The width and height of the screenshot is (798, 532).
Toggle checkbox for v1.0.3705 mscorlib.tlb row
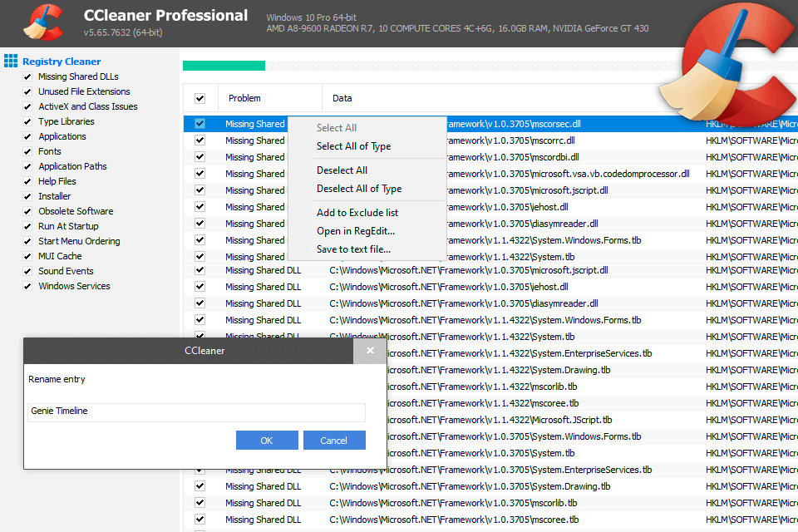pyautogui.click(x=200, y=503)
